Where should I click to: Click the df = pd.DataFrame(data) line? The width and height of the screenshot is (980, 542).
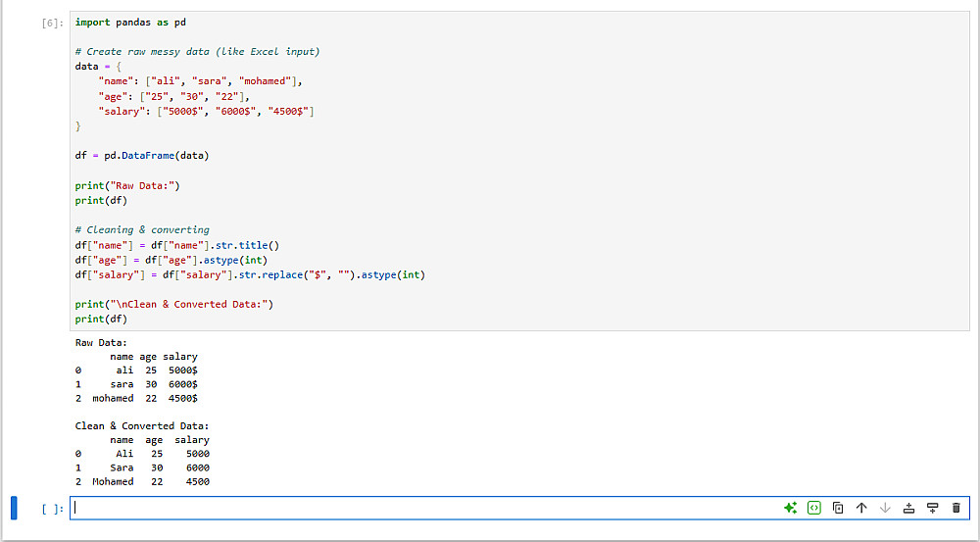(x=142, y=155)
